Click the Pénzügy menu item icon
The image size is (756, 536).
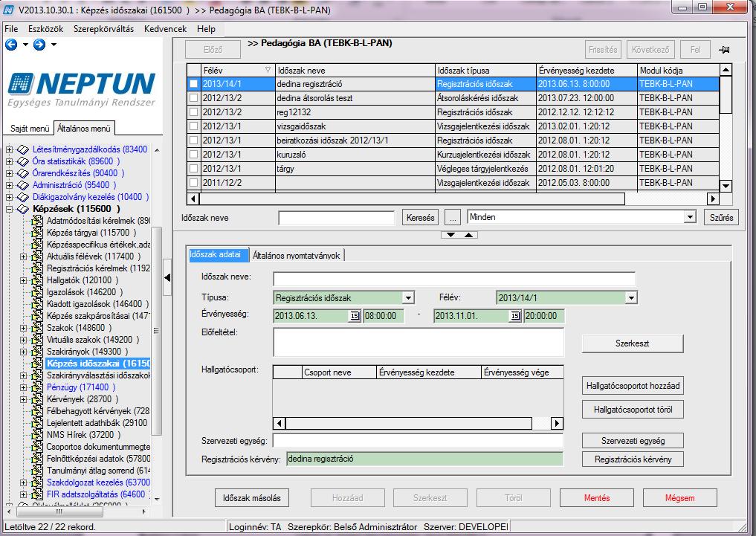click(x=37, y=387)
